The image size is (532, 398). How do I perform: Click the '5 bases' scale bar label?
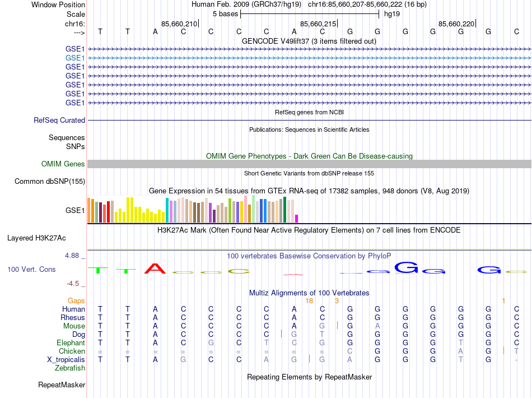(x=225, y=14)
